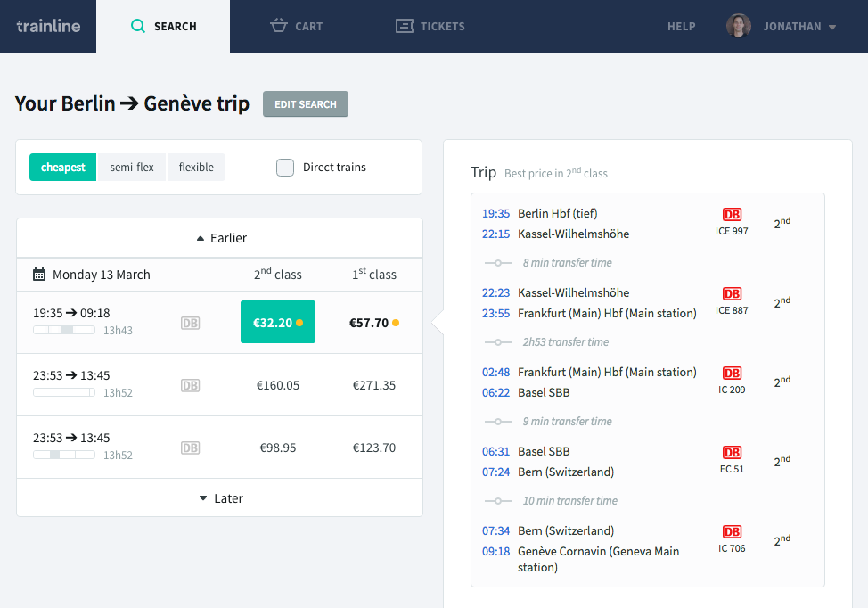Click the search magnifier icon
The height and width of the screenshot is (608, 868).
coord(138,26)
